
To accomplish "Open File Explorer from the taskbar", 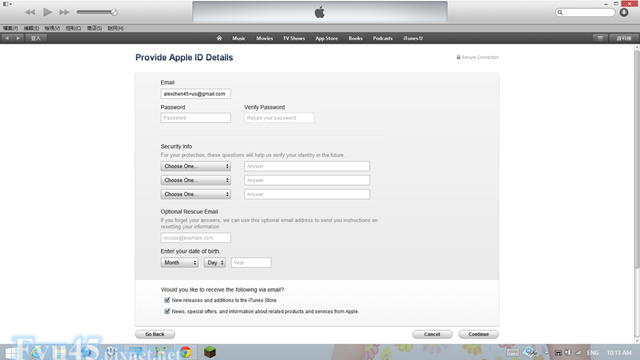I will (61, 352).
